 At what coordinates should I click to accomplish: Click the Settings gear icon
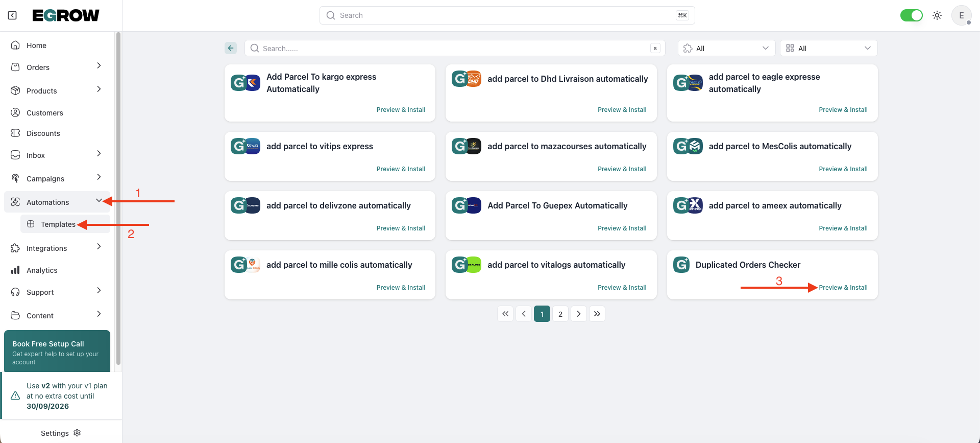(77, 433)
